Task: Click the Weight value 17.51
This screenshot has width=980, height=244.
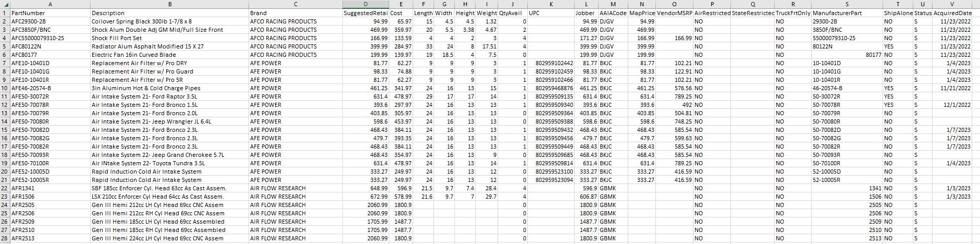Action: (487, 46)
